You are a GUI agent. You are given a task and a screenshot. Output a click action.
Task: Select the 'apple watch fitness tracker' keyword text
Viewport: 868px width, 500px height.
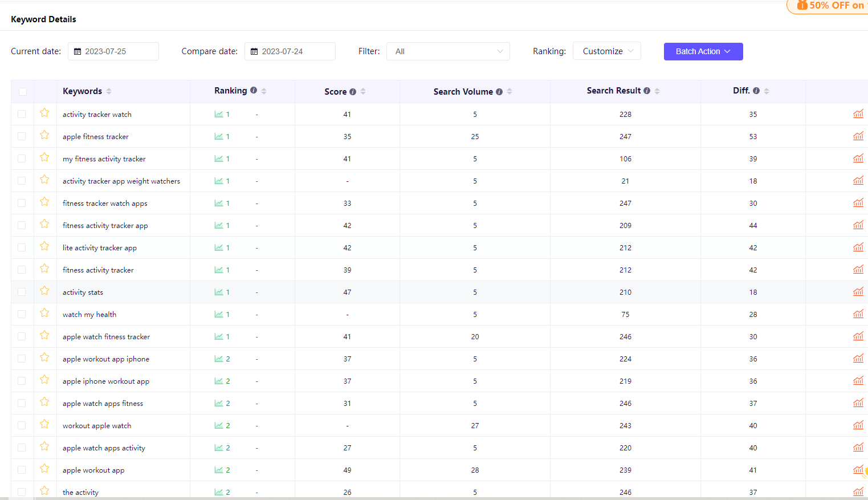(106, 336)
